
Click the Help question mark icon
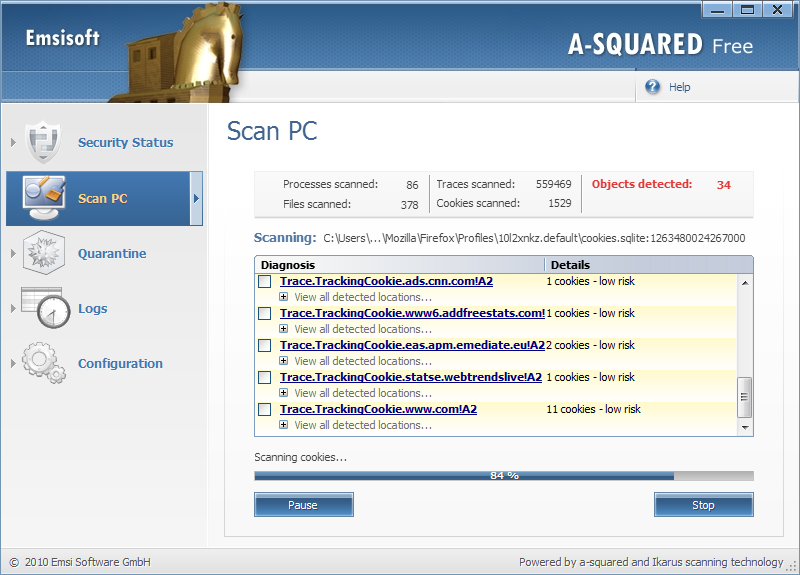click(652, 87)
